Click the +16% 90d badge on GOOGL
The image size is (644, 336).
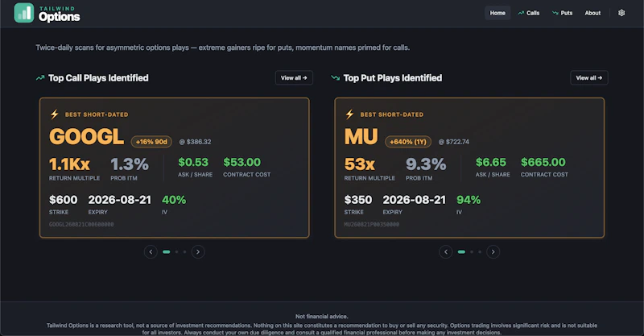tap(151, 142)
